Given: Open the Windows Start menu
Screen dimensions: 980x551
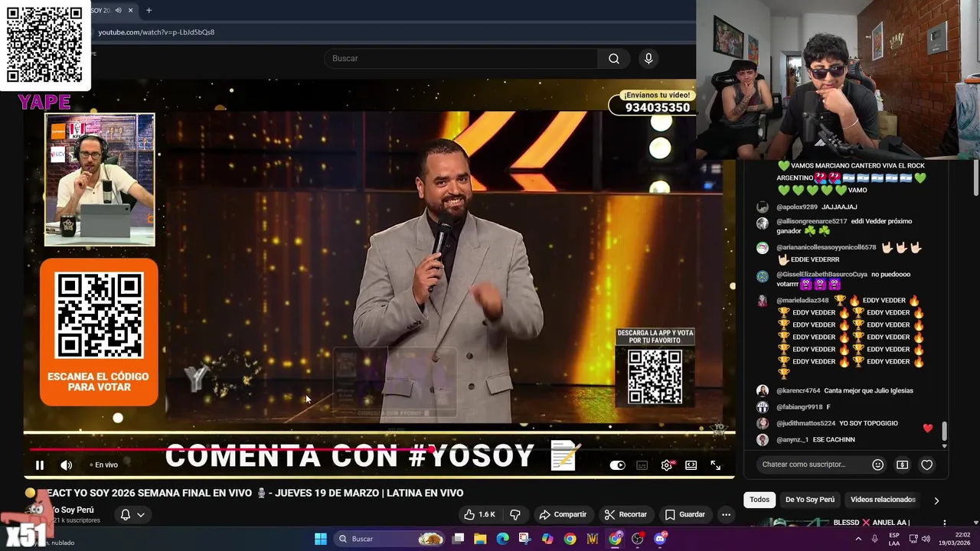Looking at the screenshot, I should (321, 539).
